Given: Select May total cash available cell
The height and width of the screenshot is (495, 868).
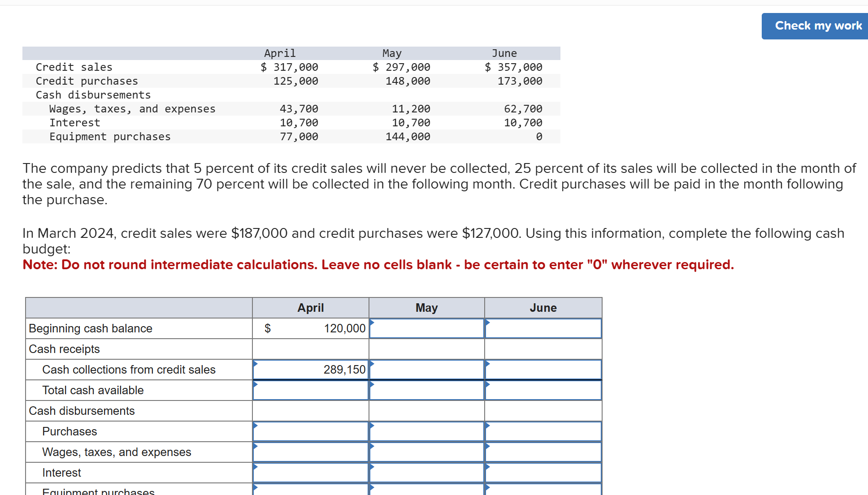Looking at the screenshot, I should click(x=426, y=390).
